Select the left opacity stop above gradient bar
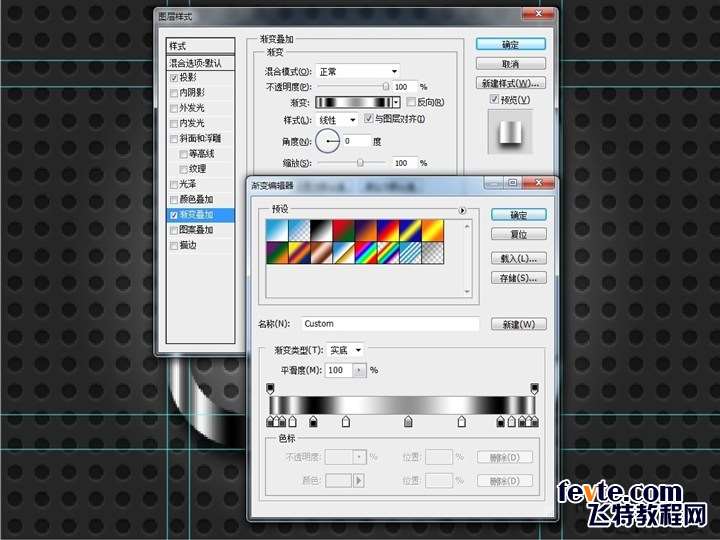This screenshot has height=540, width=720. tap(270, 388)
